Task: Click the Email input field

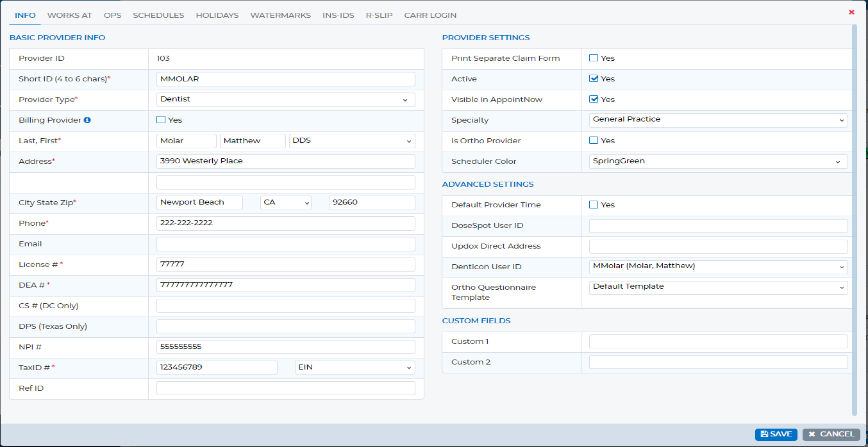Action: [x=286, y=244]
